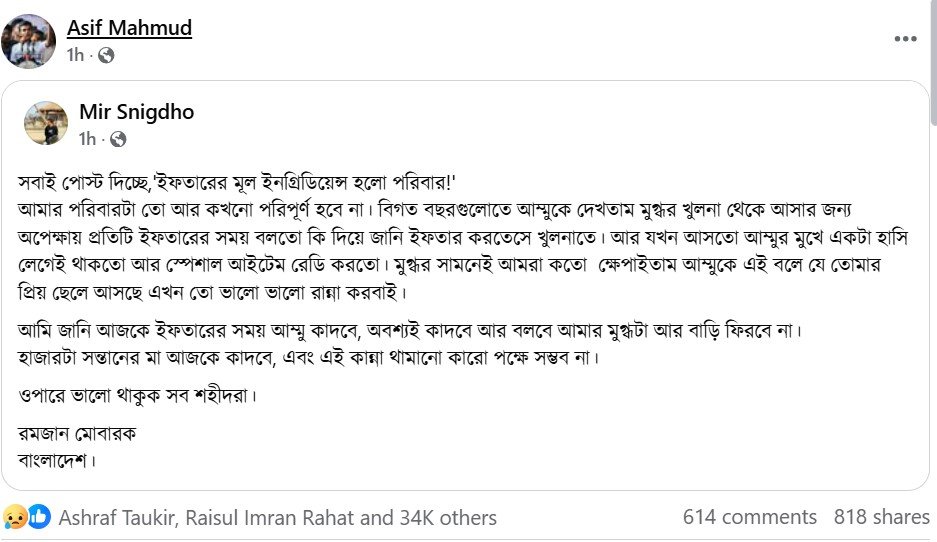View the 818 shares list
This screenshot has width=937, height=542.
(881, 517)
